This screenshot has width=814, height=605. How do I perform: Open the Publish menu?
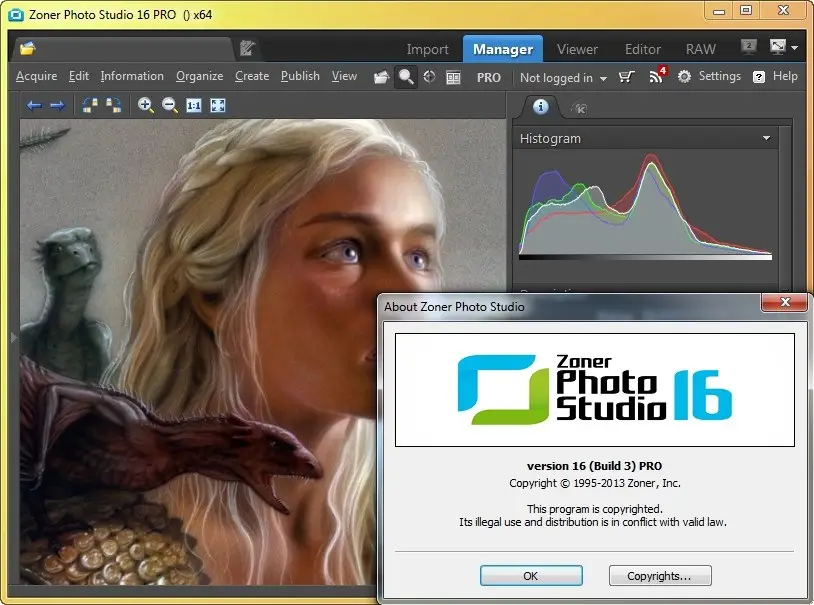tap(300, 76)
